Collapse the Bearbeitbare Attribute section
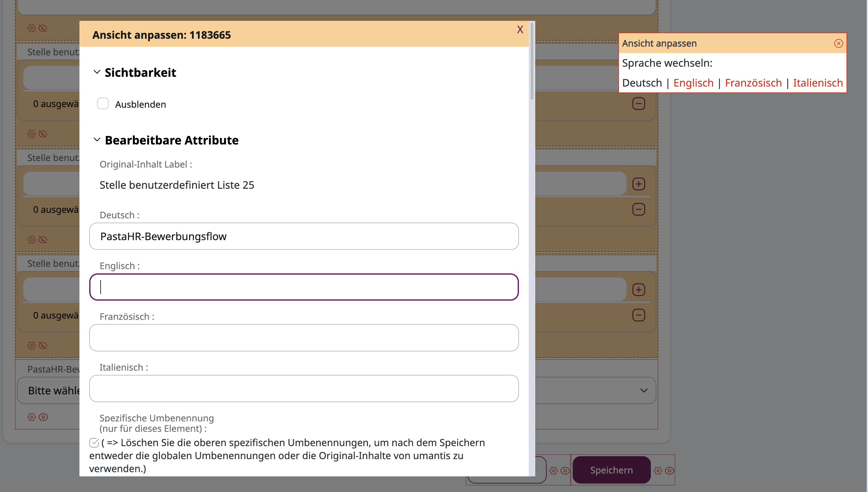The height and width of the screenshot is (492, 868). point(97,140)
